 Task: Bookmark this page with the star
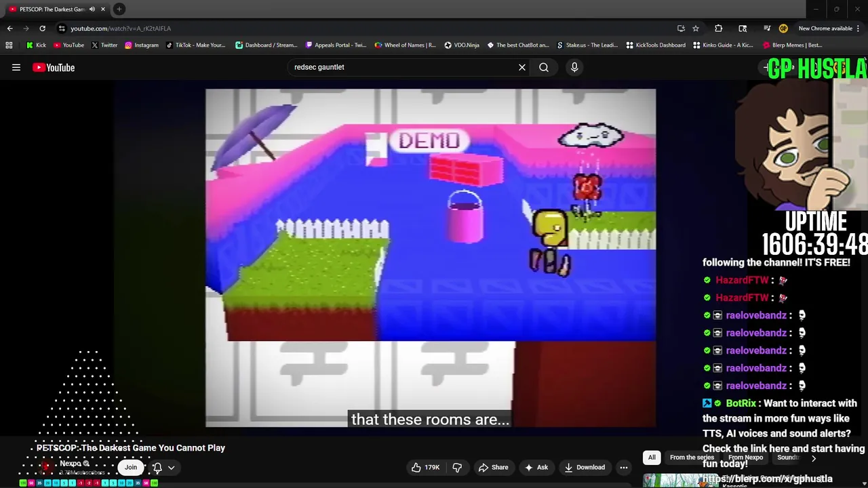[x=696, y=28]
